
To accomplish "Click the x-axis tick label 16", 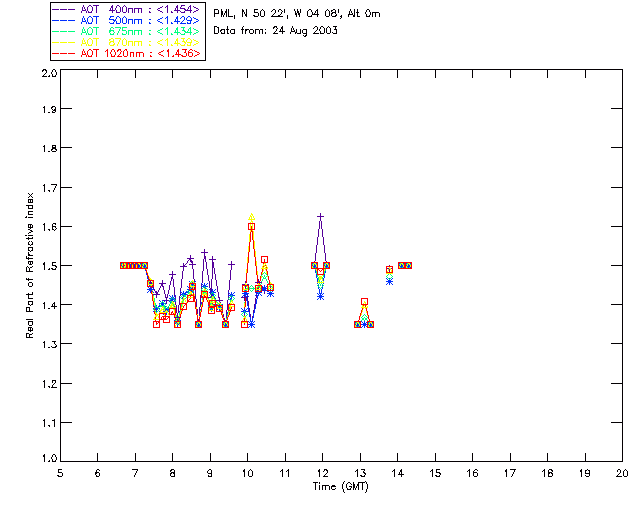I will tap(473, 473).
